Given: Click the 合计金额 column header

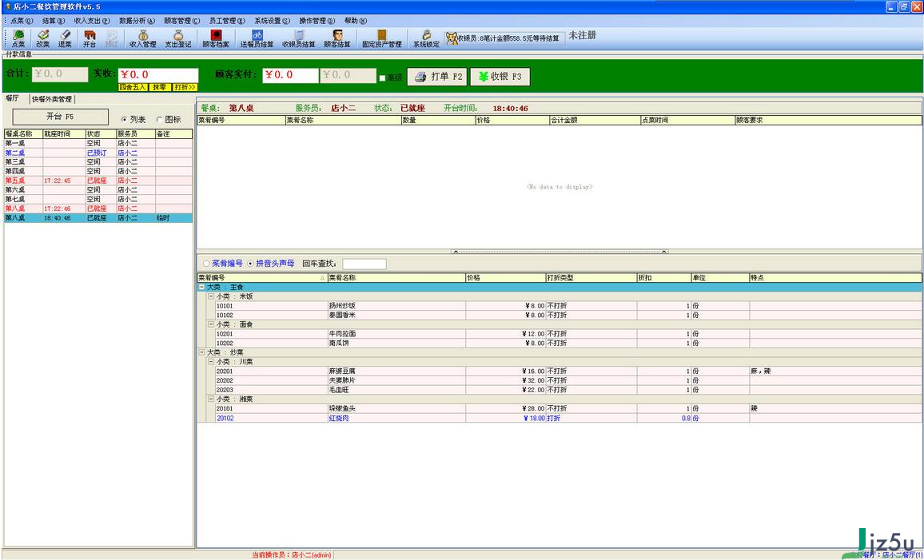Looking at the screenshot, I should (x=594, y=120).
